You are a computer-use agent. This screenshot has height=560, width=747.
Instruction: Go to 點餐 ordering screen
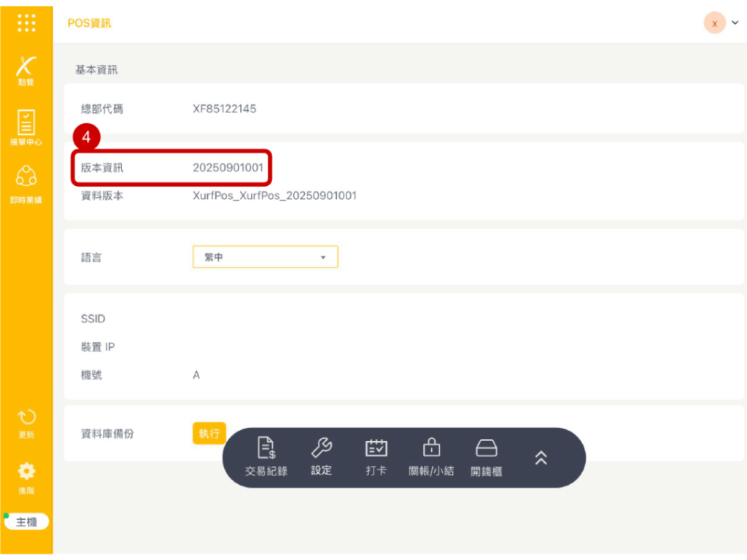(26, 71)
